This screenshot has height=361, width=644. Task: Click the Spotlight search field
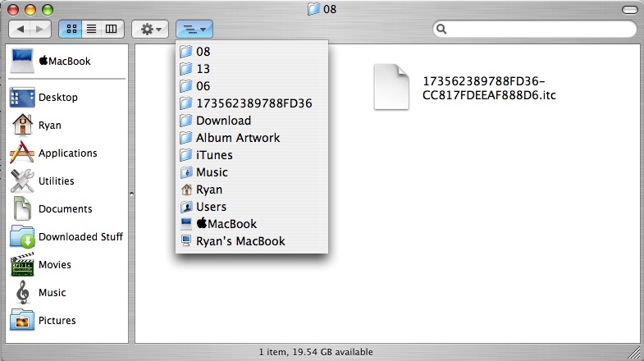pos(535,29)
